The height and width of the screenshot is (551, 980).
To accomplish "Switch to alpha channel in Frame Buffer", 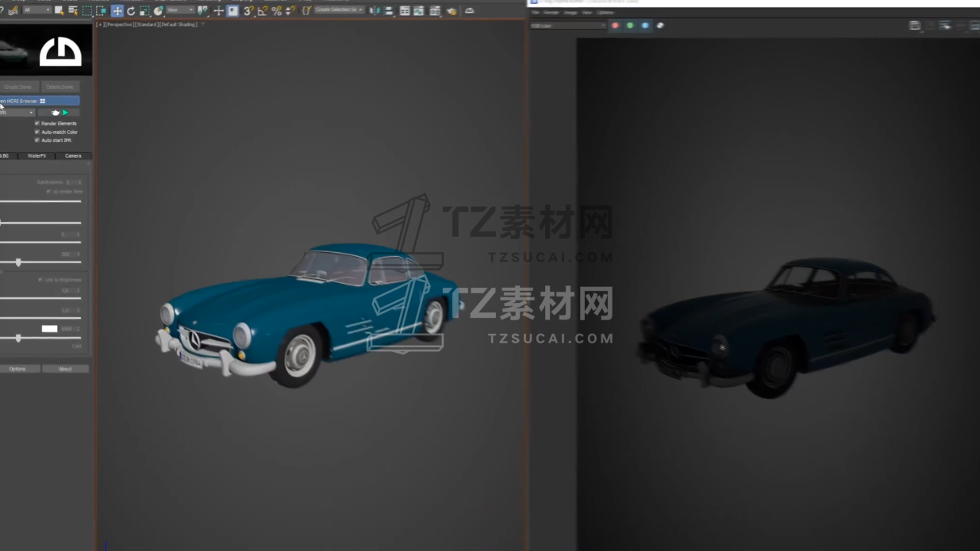I will [660, 25].
